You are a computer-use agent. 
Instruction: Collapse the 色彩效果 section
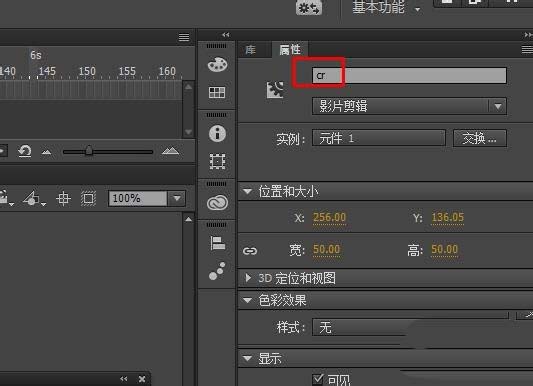(247, 300)
